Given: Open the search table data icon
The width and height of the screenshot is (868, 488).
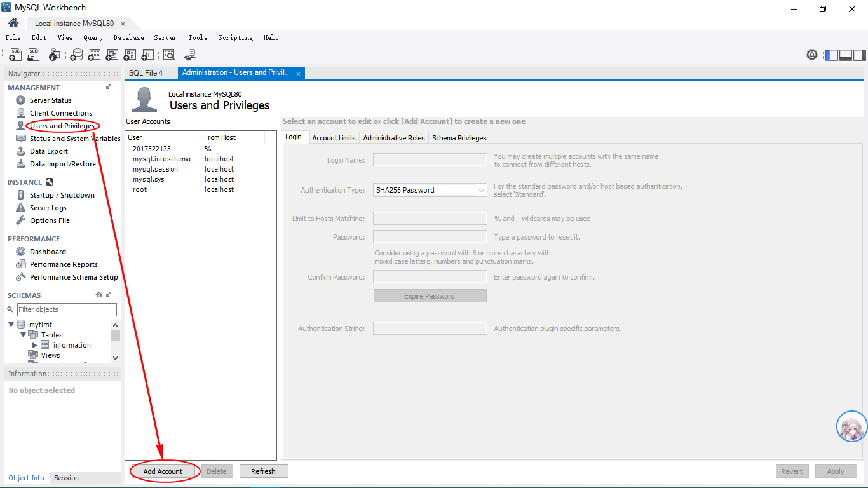Looking at the screenshot, I should pos(168,55).
